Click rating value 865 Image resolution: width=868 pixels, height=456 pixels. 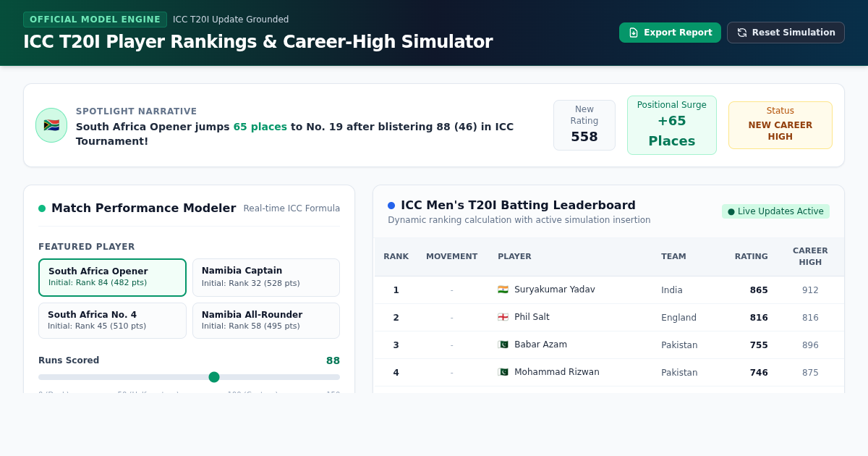pyautogui.click(x=759, y=290)
